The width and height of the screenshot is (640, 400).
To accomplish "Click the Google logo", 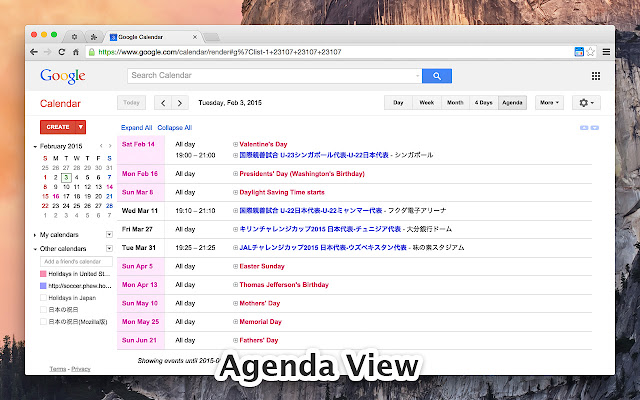I will [63, 76].
